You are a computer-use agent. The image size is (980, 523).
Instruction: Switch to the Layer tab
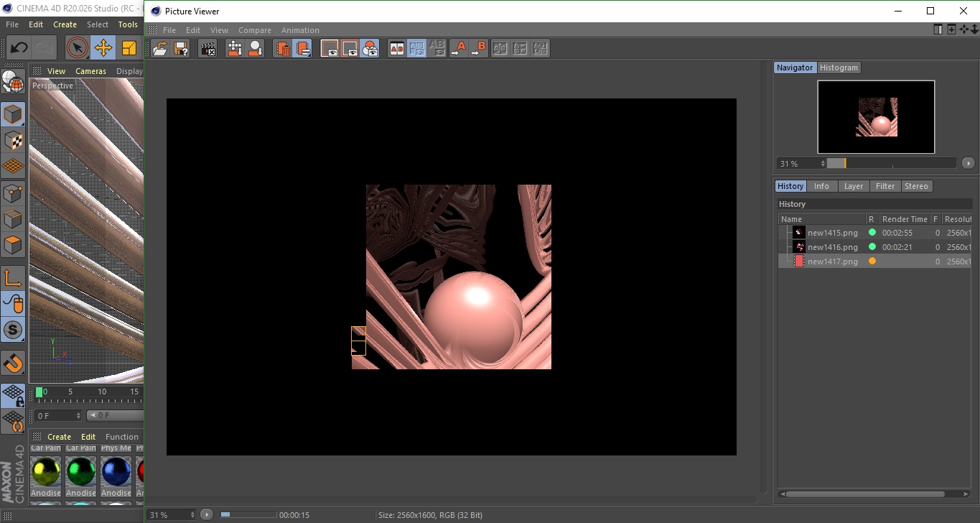[853, 186]
